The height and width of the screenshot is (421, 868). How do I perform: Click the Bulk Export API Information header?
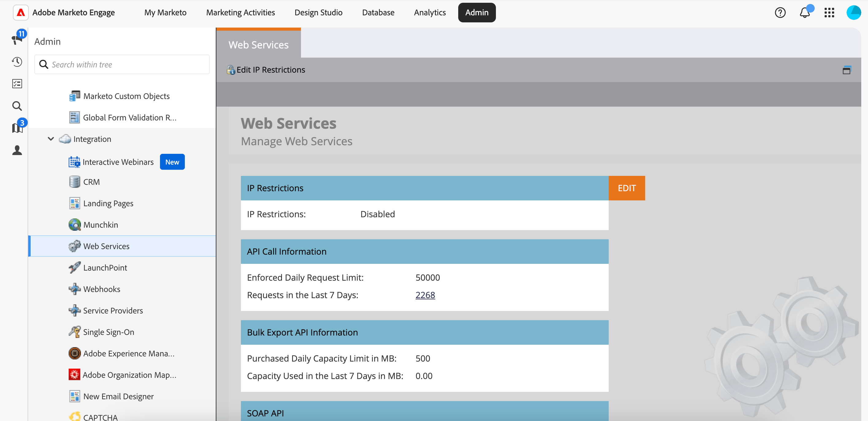tap(424, 332)
